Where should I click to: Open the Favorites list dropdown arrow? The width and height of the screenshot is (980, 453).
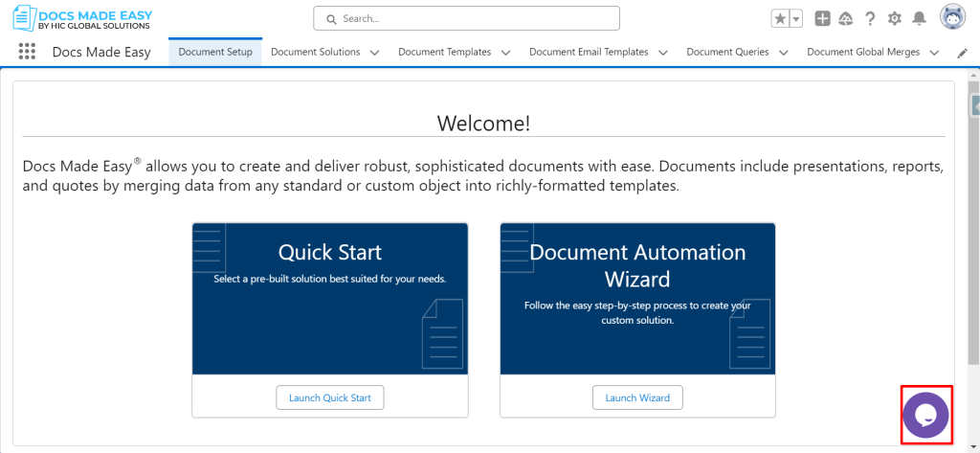coord(796,19)
